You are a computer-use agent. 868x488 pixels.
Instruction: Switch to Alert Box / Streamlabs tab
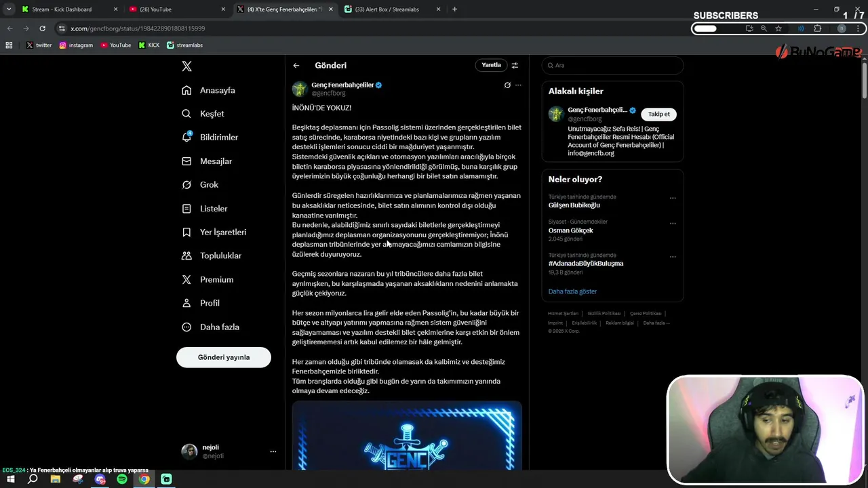tap(393, 9)
